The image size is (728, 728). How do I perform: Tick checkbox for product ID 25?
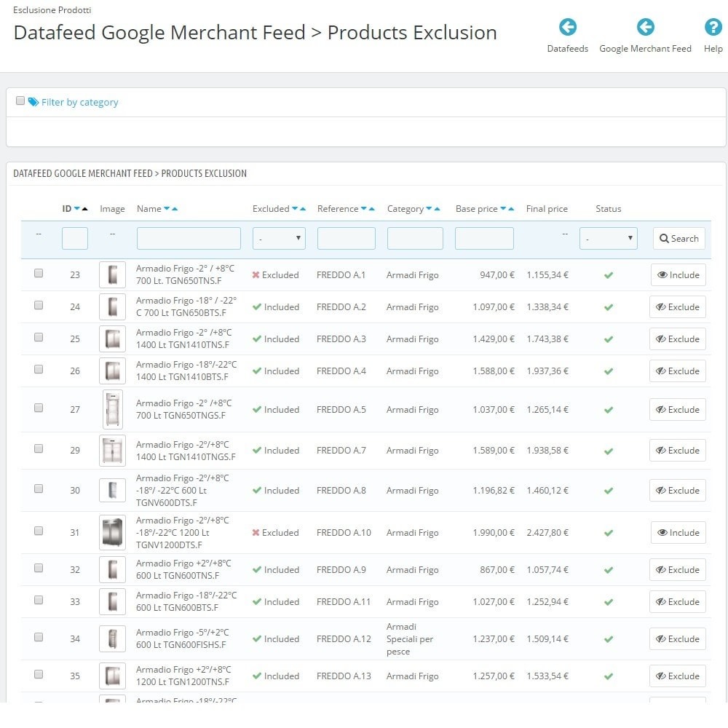pos(39,337)
